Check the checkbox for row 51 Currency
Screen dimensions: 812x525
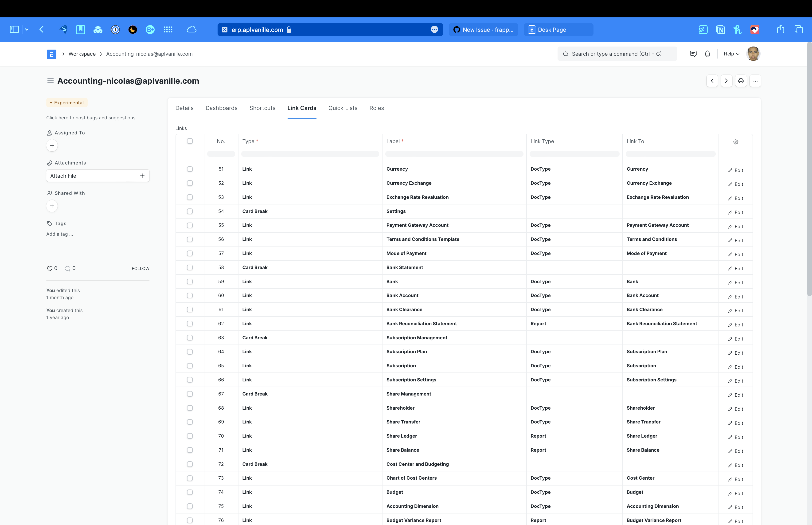(x=190, y=169)
